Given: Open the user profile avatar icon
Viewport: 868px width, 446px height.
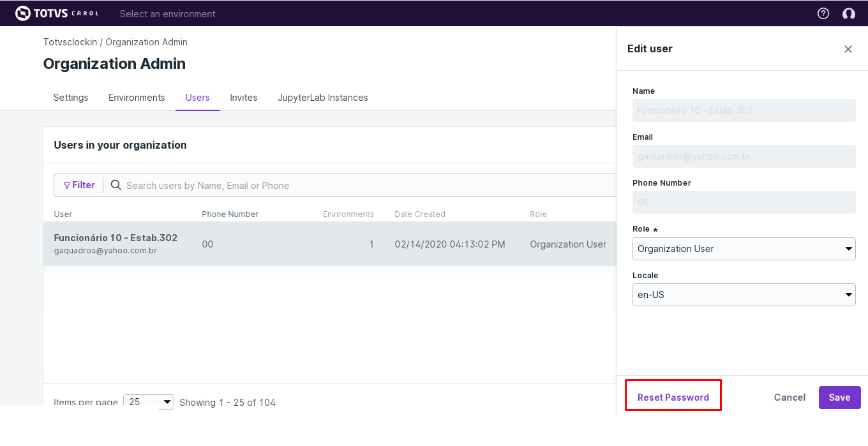Looking at the screenshot, I should pyautogui.click(x=848, y=13).
